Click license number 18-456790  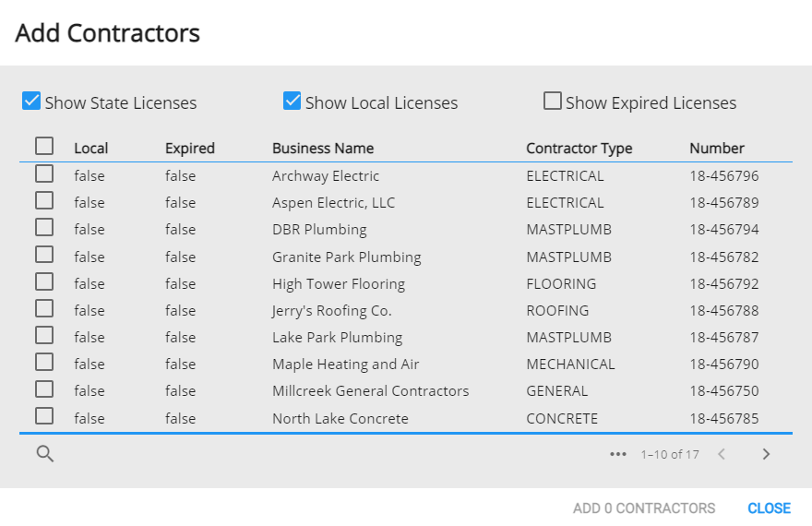[x=724, y=365]
